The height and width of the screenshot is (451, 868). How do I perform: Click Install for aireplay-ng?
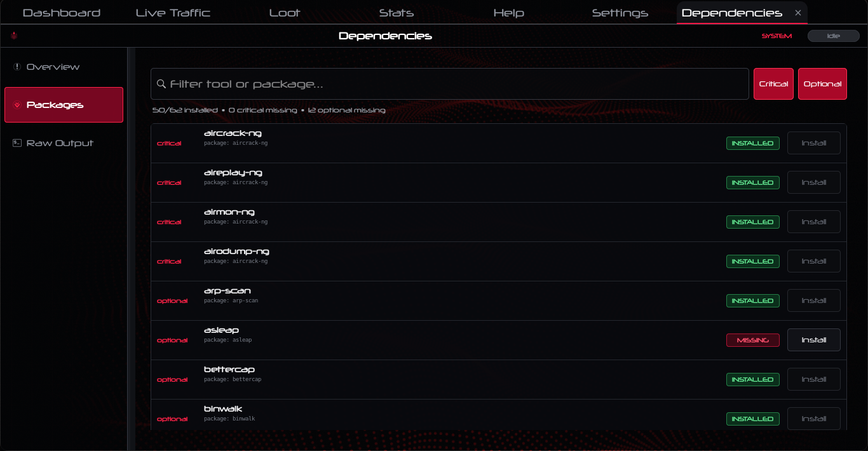pyautogui.click(x=814, y=182)
